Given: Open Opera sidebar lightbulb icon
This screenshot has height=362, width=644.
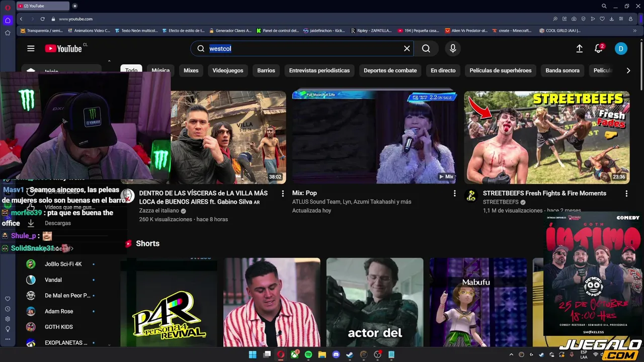Looking at the screenshot, I should [8, 329].
